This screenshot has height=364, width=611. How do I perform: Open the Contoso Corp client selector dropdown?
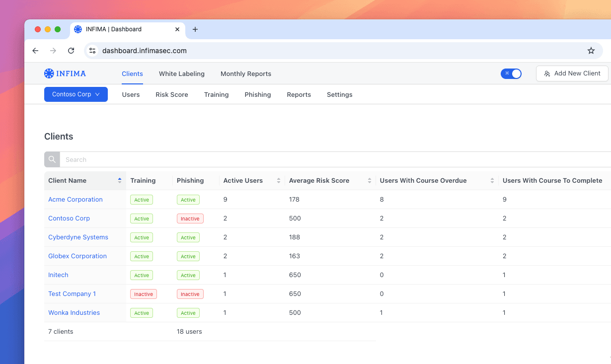(76, 94)
